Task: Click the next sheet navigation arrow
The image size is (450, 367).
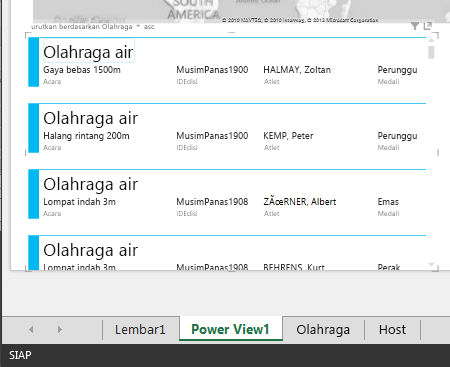Action: [60, 330]
